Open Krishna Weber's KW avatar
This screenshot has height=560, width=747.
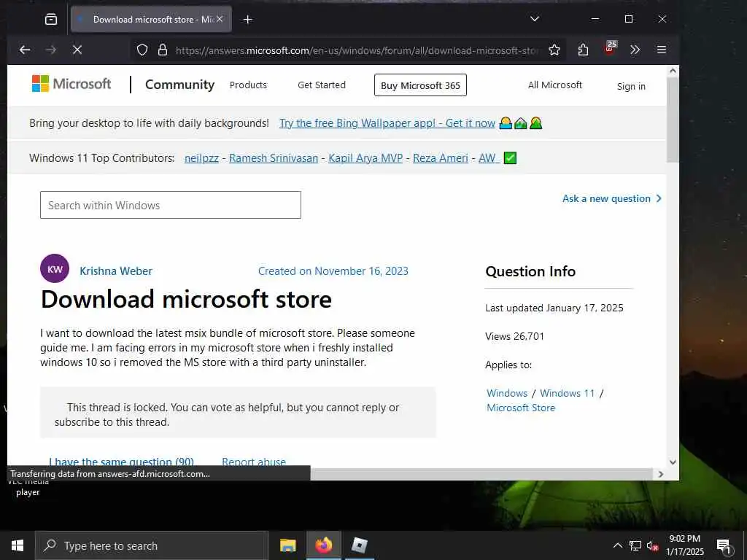coord(55,268)
